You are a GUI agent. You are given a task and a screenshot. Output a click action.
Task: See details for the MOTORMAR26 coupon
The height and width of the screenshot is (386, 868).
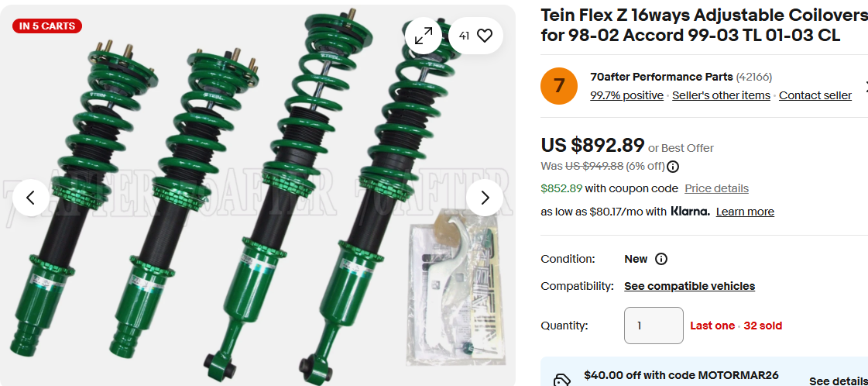pyautogui.click(x=838, y=381)
